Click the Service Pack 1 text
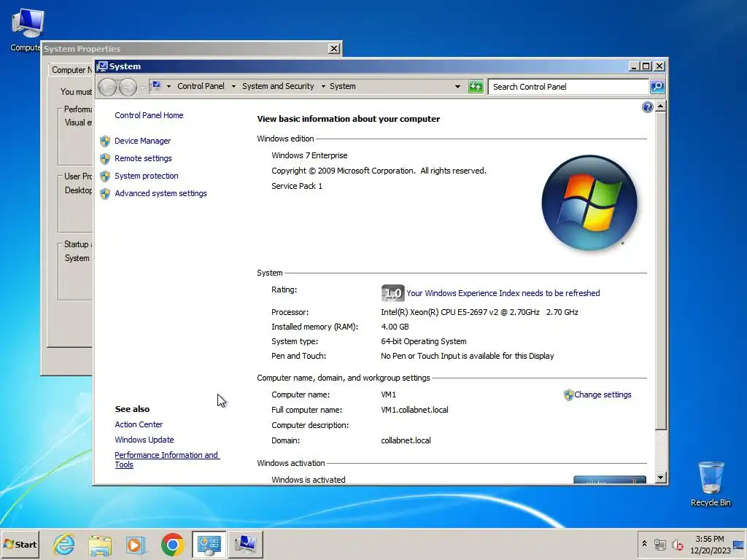Image resolution: width=747 pixels, height=560 pixels. (x=297, y=186)
